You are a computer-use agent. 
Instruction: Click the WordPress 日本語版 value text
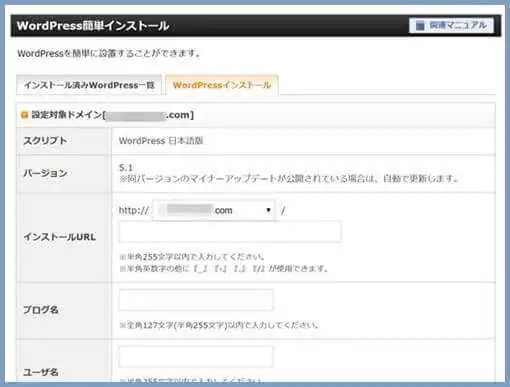(x=161, y=141)
